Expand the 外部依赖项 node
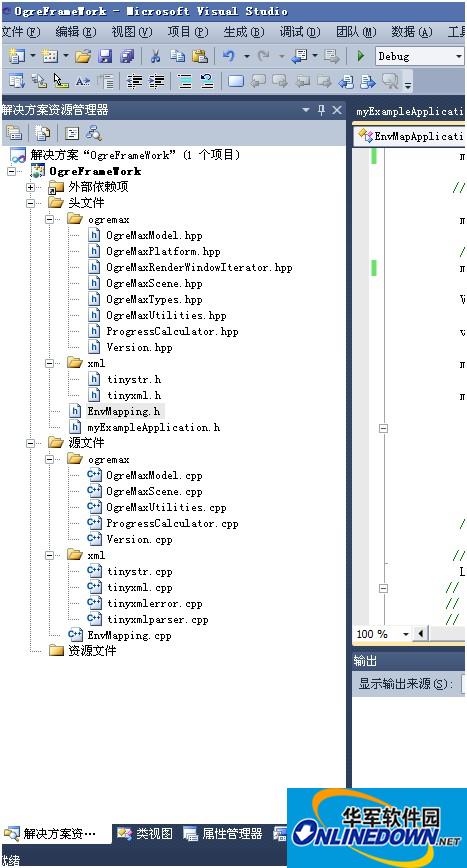This screenshot has height=868, width=467. coord(30,187)
